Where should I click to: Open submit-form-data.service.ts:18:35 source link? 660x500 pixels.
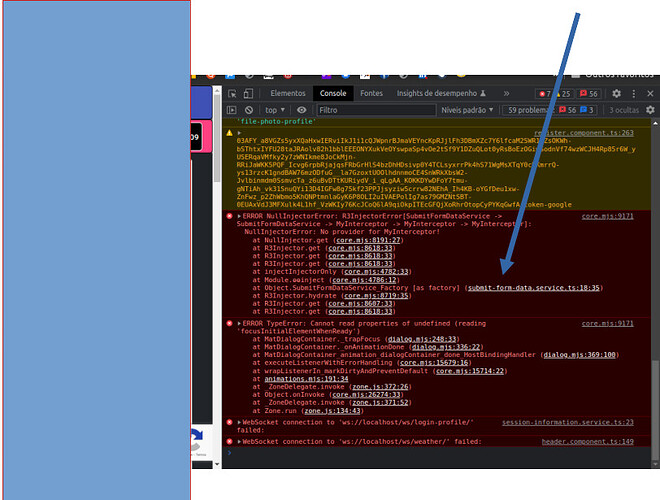click(534, 288)
